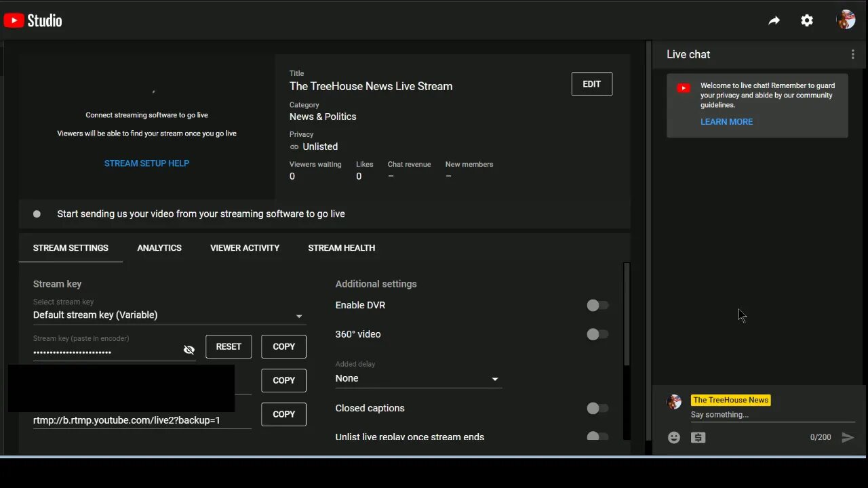Image resolution: width=868 pixels, height=488 pixels.
Task: Click LEARN MORE in live chat notice
Action: click(x=726, y=122)
